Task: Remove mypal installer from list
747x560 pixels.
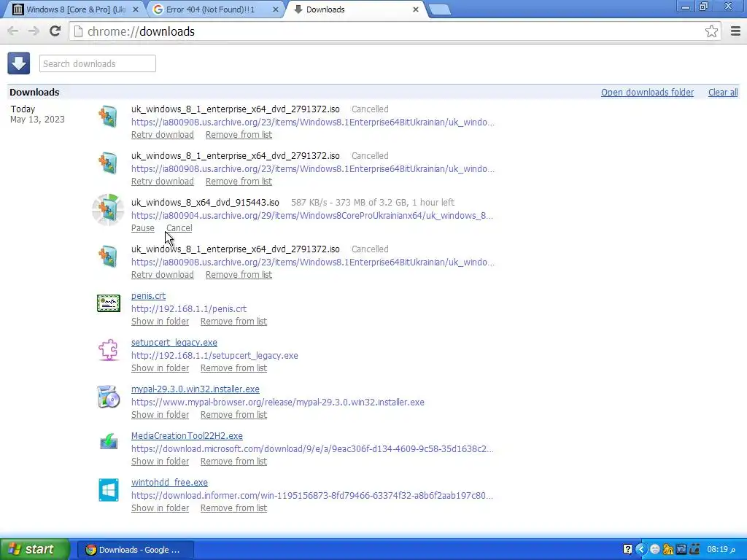Action: [x=233, y=415]
